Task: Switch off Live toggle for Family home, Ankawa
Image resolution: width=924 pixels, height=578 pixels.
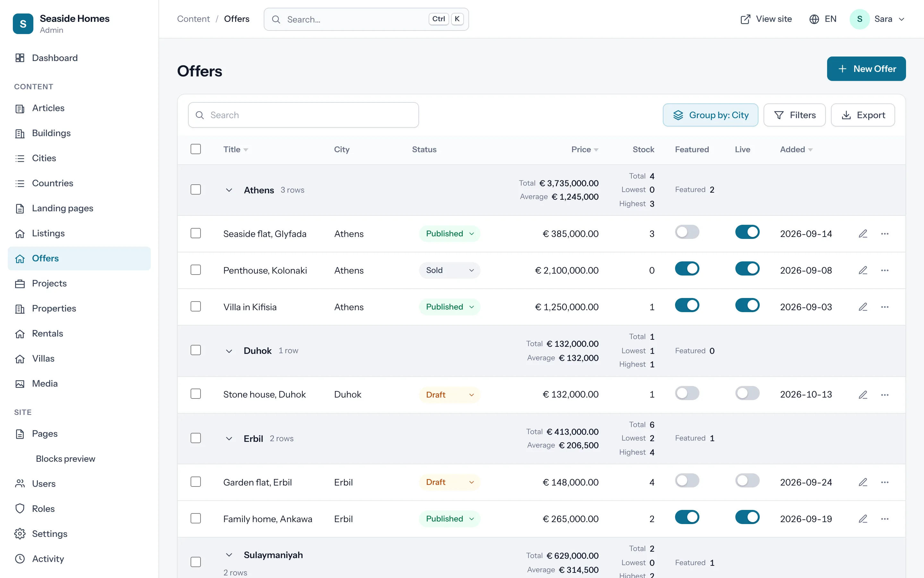Action: (x=747, y=517)
